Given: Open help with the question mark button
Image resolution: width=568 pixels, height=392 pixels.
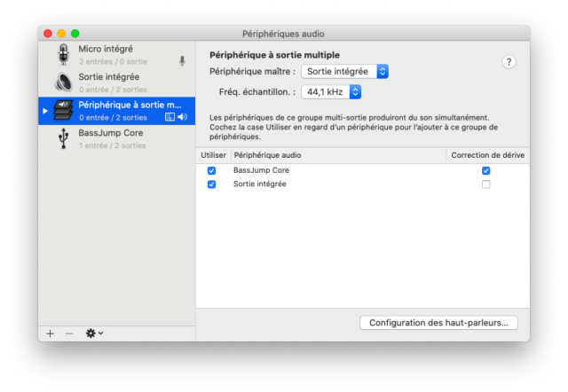Looking at the screenshot, I should pos(509,62).
